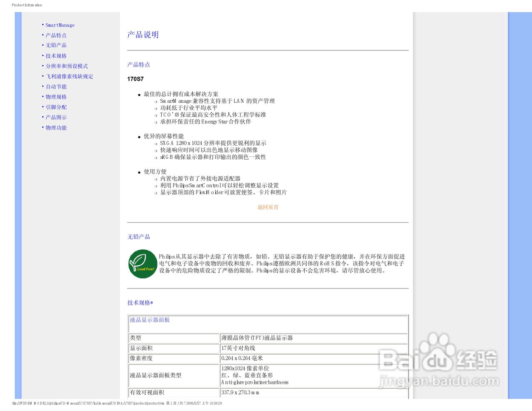Screen dimensions: 532x411
Task: Click the 产品特点 section heading in content
Action: (x=139, y=65)
